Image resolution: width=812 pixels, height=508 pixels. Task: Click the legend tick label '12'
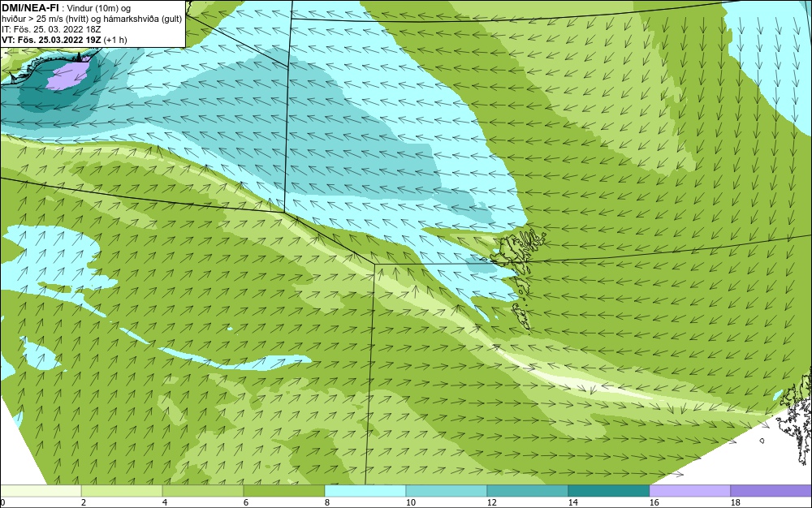pyautogui.click(x=491, y=502)
